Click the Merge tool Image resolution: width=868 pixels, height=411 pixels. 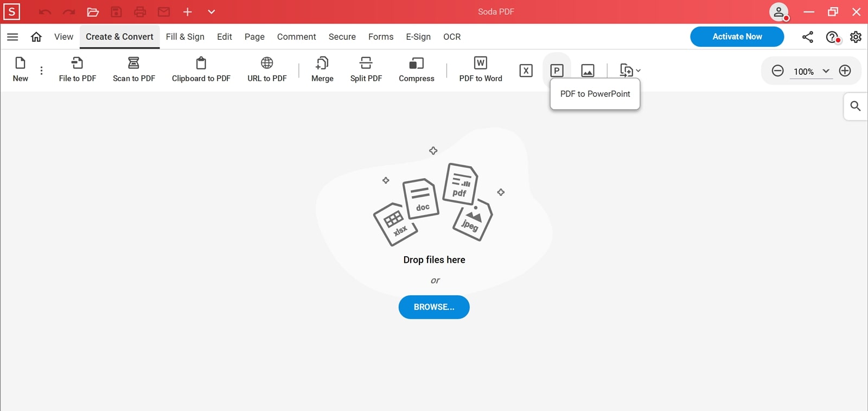coord(322,69)
